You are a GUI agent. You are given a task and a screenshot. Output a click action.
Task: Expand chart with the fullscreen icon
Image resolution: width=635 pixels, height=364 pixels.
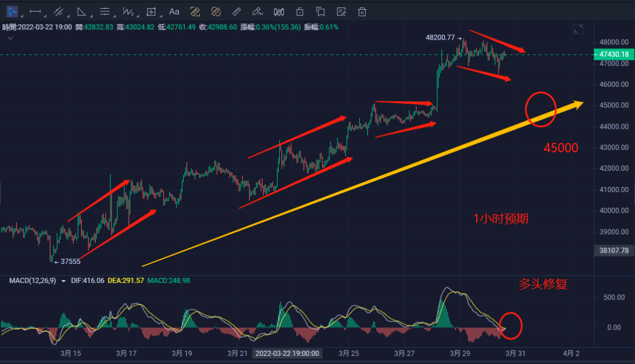click(579, 29)
